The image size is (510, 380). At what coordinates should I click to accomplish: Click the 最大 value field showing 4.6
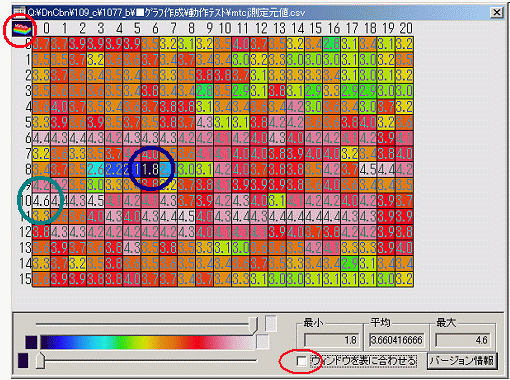tap(463, 340)
